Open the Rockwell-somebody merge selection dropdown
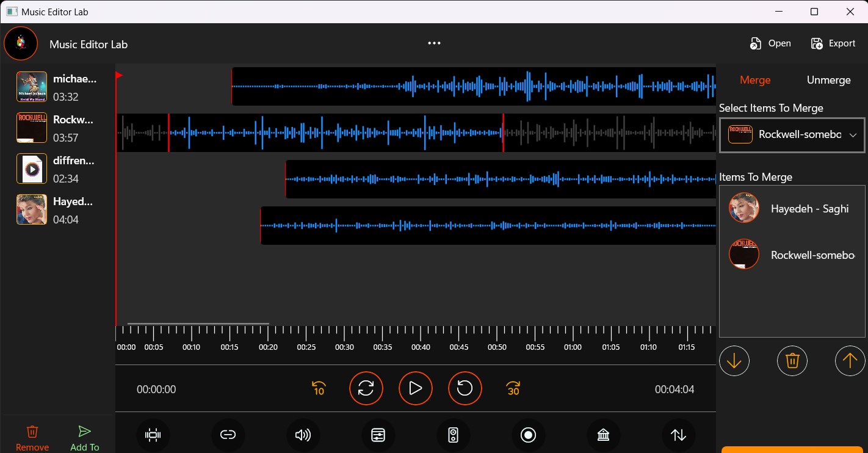868x453 pixels. [x=792, y=134]
